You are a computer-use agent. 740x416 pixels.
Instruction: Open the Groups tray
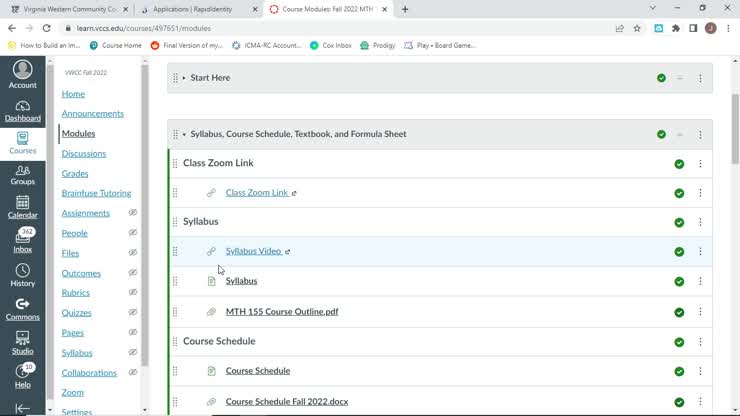click(23, 176)
